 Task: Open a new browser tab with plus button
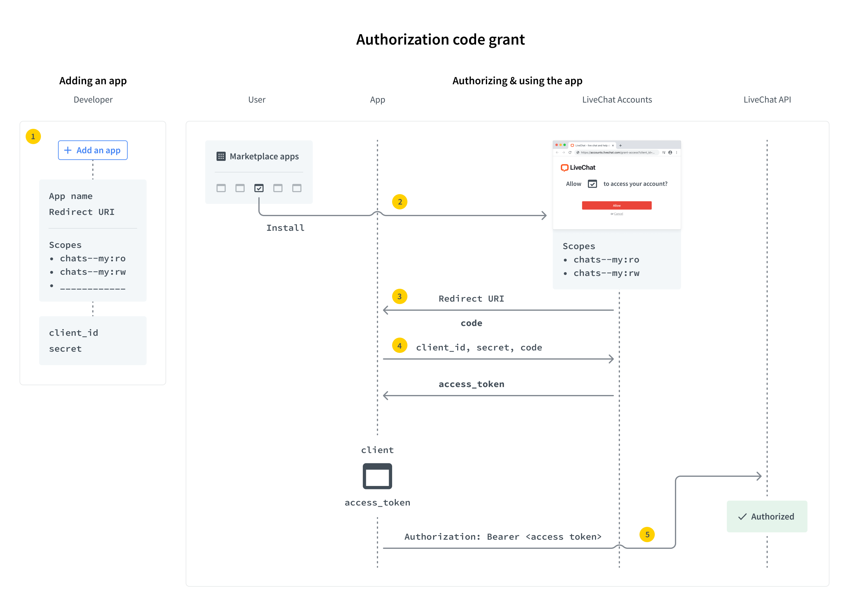621,146
